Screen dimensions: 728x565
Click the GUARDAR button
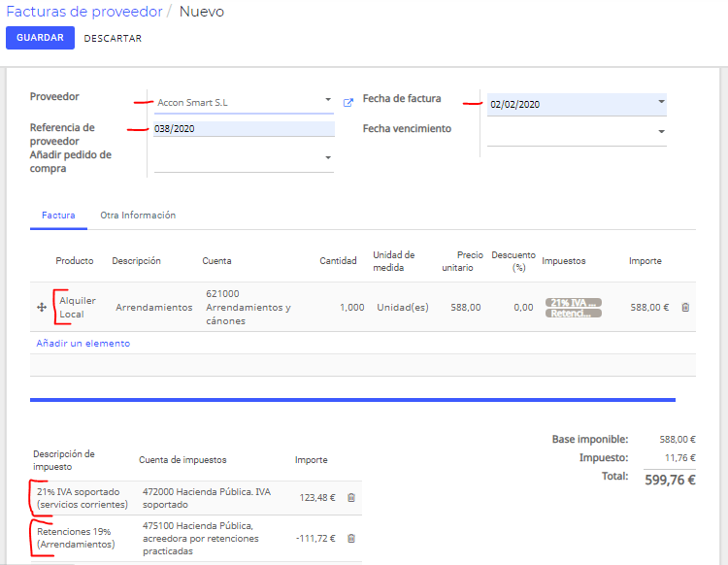40,38
